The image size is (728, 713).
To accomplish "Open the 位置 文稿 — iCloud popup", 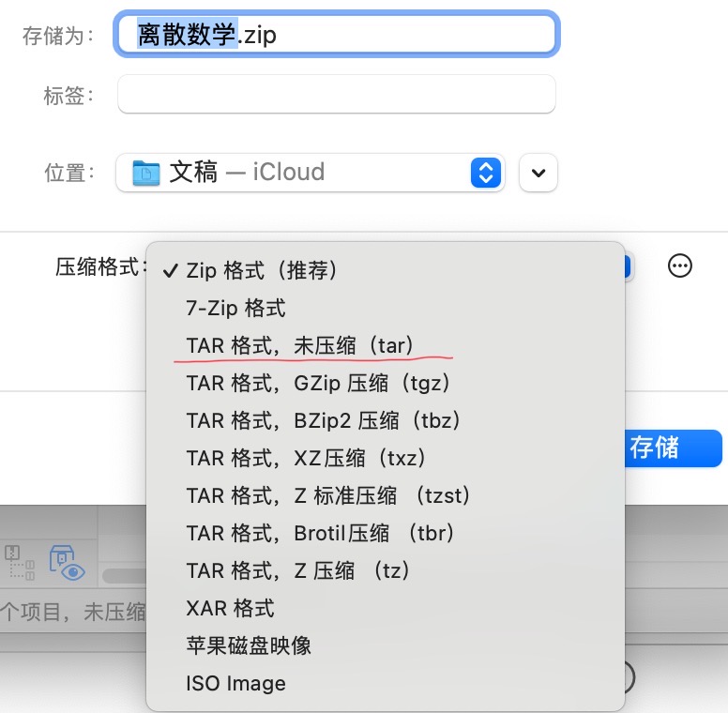I will point(311,173).
